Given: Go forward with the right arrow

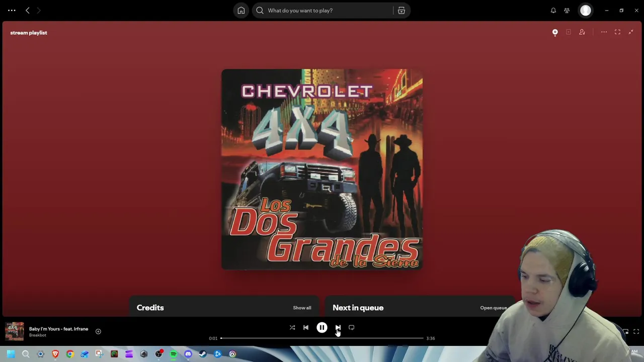Looking at the screenshot, I should (39, 10).
